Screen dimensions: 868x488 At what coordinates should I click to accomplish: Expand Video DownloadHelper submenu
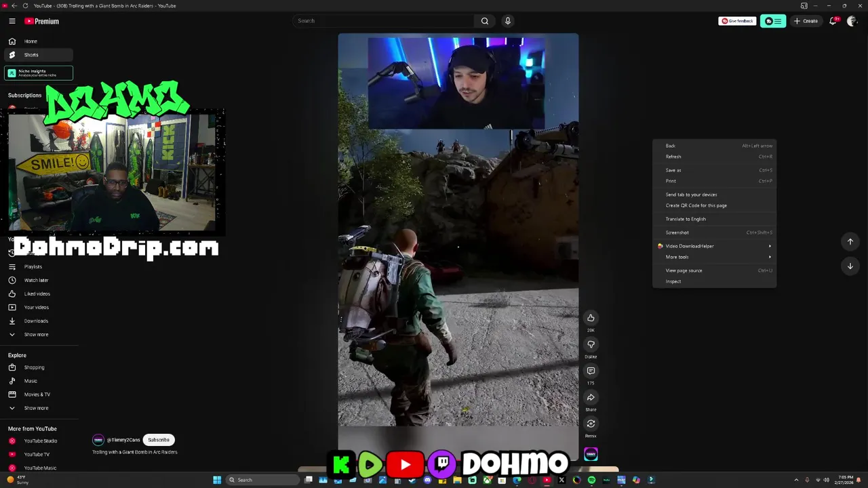(714, 246)
